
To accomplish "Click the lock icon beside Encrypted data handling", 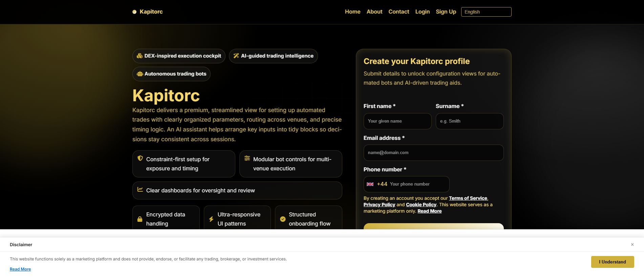I will (140, 219).
